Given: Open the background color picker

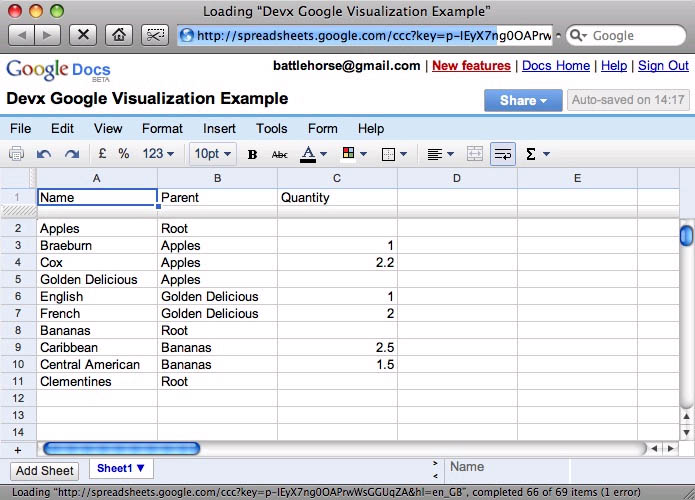Looking at the screenshot, I should (x=354, y=154).
